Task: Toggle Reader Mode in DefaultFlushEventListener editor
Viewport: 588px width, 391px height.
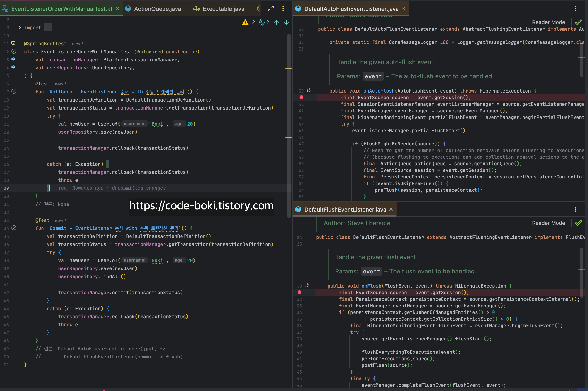Action: tap(548, 223)
